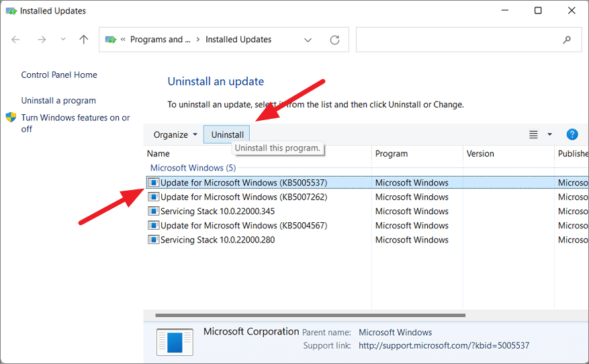The height and width of the screenshot is (364, 589).
Task: Open recent locations dropdown chevron
Action: point(63,39)
